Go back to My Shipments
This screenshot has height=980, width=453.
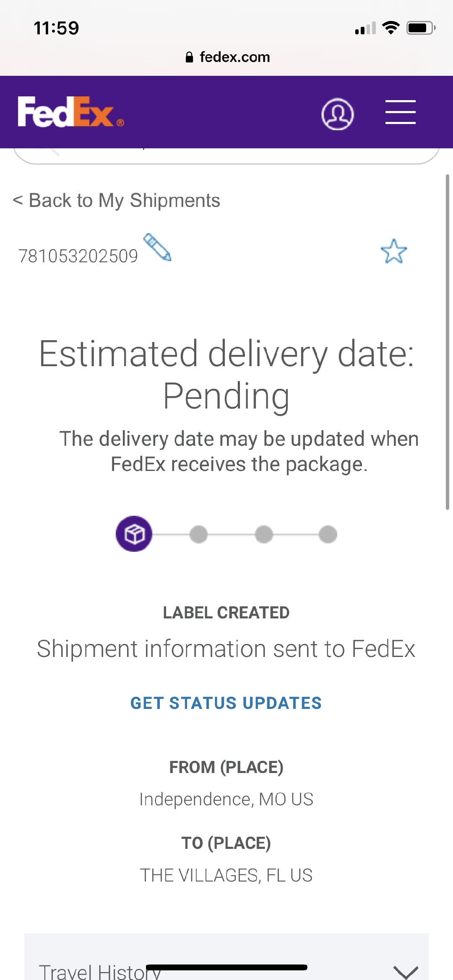(x=116, y=200)
